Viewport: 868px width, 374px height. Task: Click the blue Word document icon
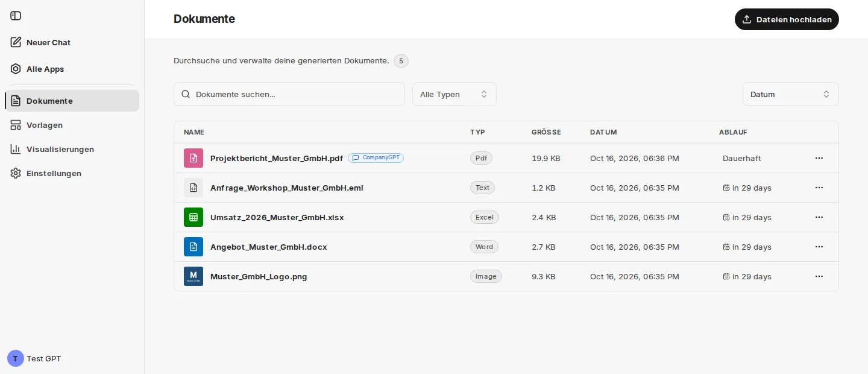193,247
